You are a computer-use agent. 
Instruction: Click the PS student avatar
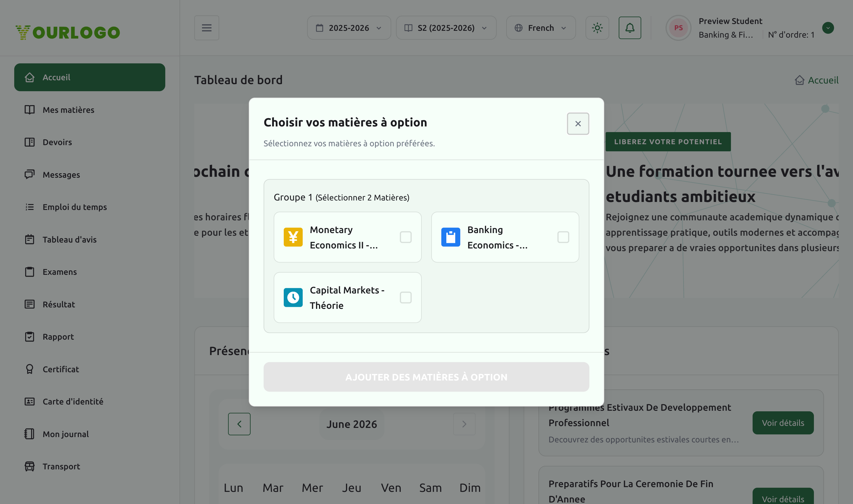[678, 28]
